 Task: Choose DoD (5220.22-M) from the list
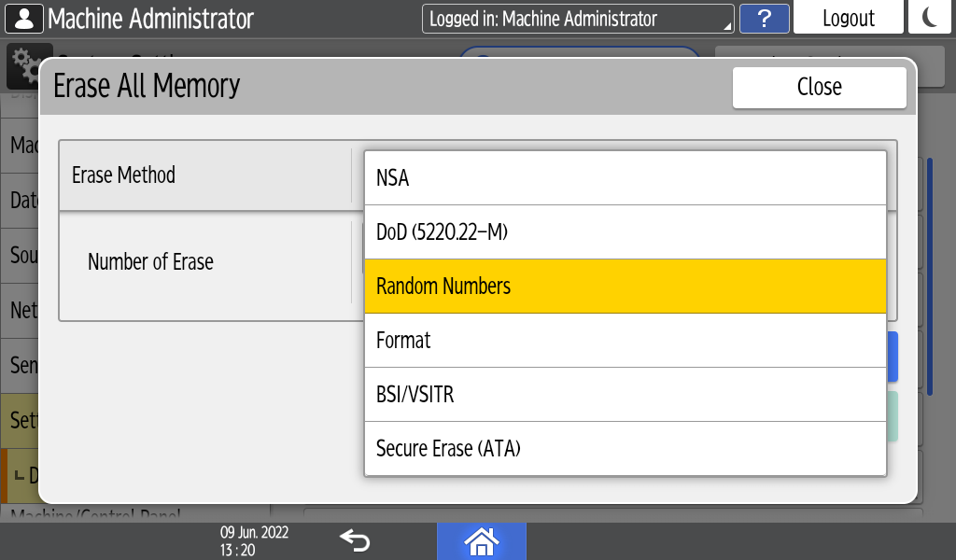coord(625,232)
